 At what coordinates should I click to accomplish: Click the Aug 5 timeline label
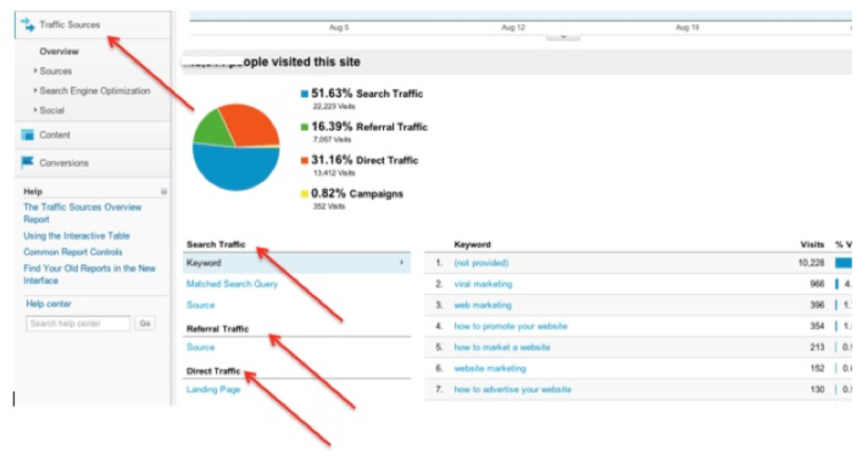point(339,27)
